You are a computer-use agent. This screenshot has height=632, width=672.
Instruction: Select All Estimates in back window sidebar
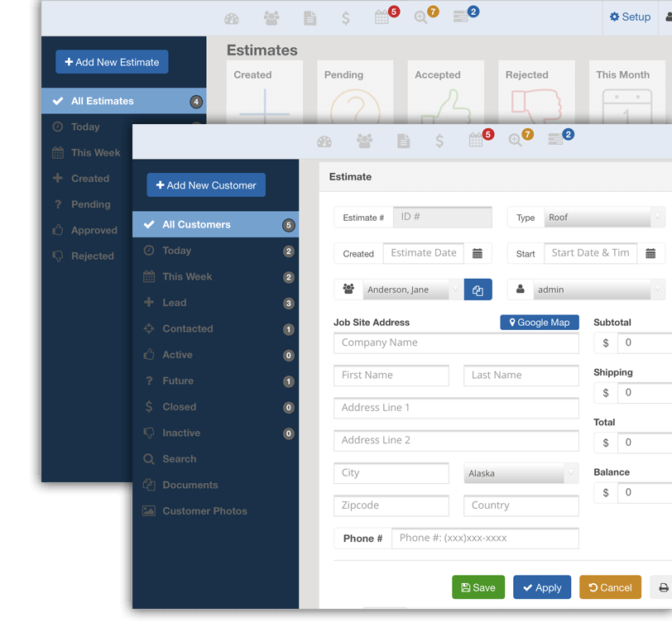124,101
